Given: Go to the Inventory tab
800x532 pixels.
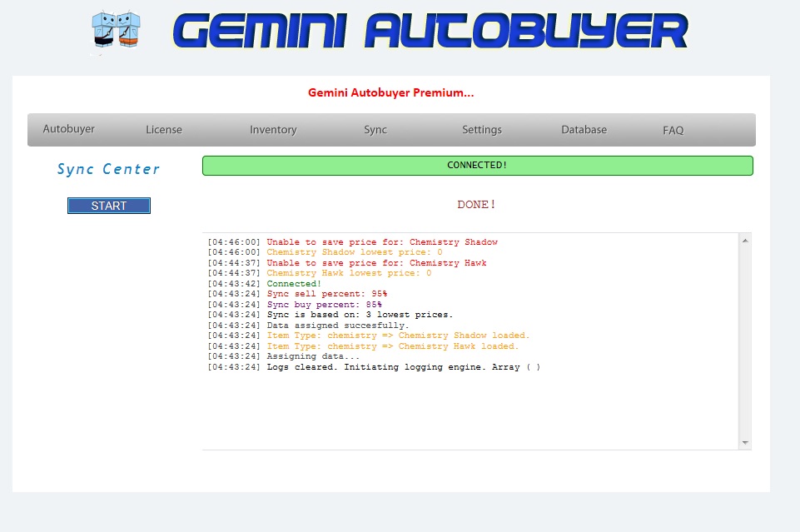Looking at the screenshot, I should [273, 130].
